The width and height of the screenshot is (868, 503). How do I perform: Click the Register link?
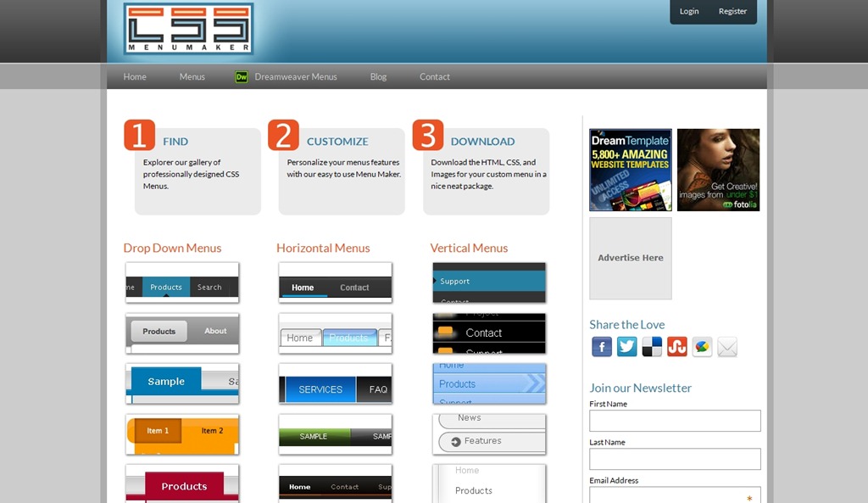coord(732,11)
